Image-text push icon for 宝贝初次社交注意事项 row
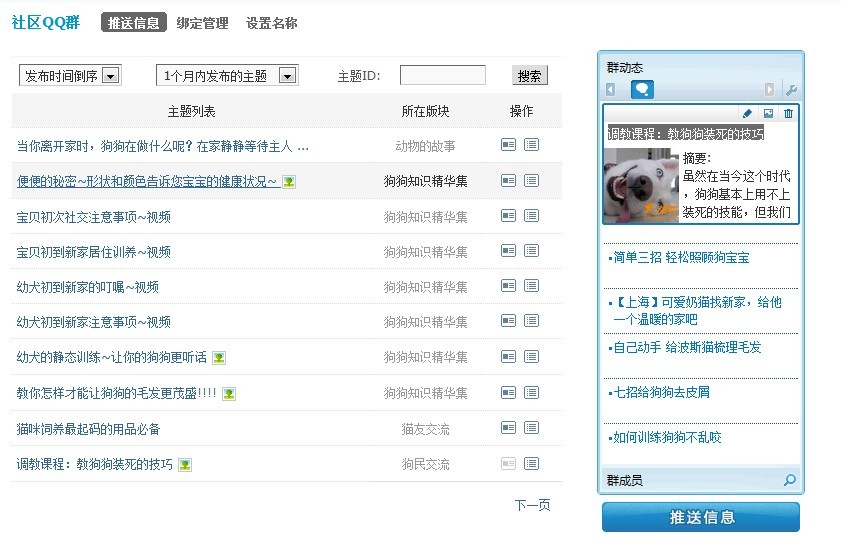The height and width of the screenshot is (551, 841). [508, 216]
